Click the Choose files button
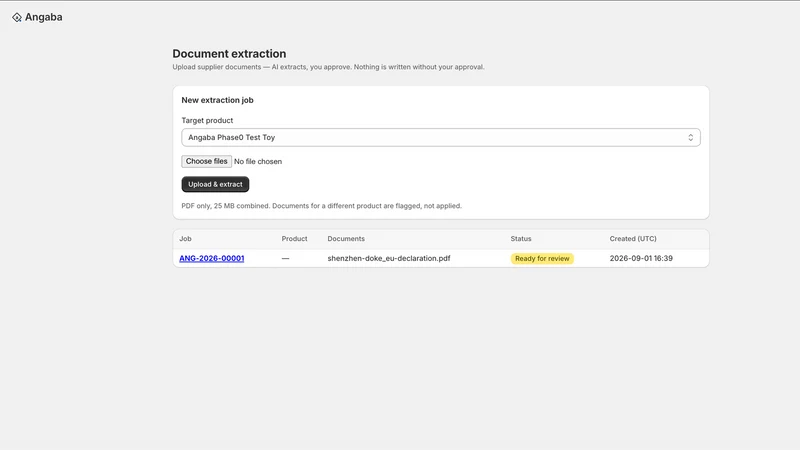 point(207,161)
